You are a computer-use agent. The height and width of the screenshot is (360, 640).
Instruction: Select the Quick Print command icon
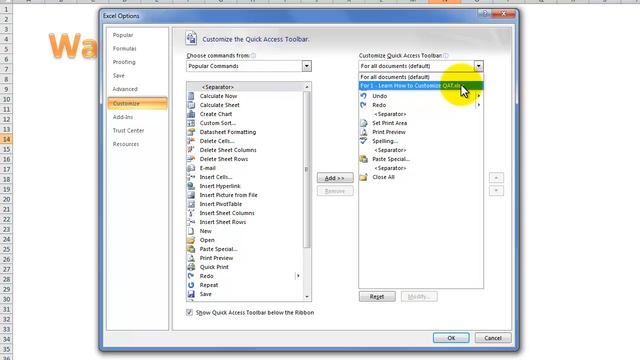tap(191, 267)
